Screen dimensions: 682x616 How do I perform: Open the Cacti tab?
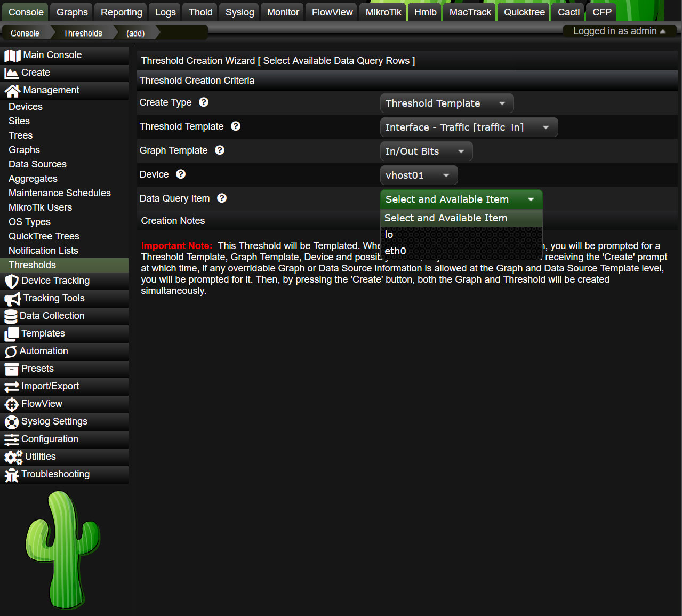(569, 12)
